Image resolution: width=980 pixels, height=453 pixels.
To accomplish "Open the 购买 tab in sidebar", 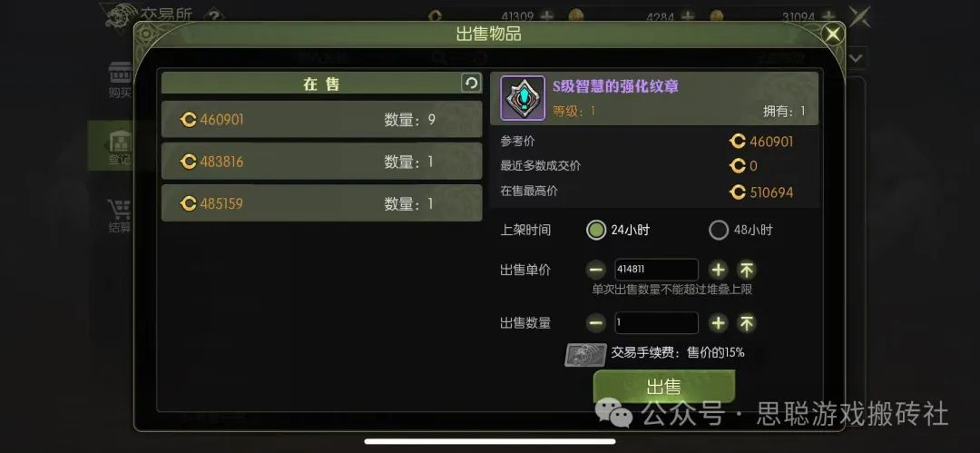I will pos(120,80).
